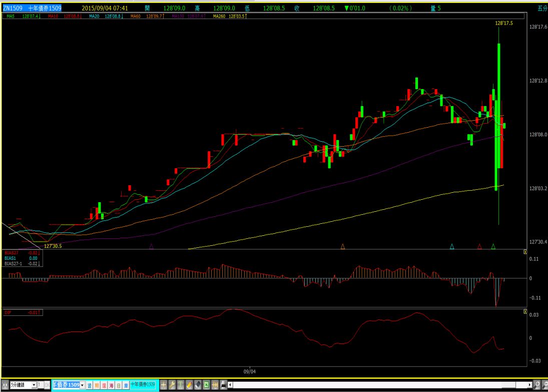Image resolution: width=548 pixels, height=392 pixels.
Task: Click the crosshair plus tool icon
Action: click(164, 385)
